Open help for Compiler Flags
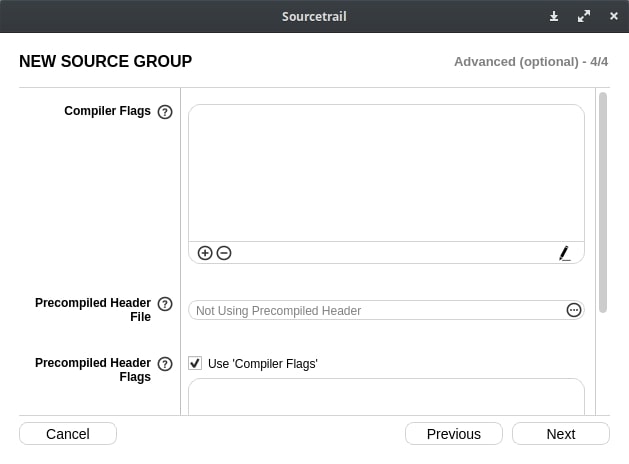This screenshot has height=464, width=629. (165, 112)
